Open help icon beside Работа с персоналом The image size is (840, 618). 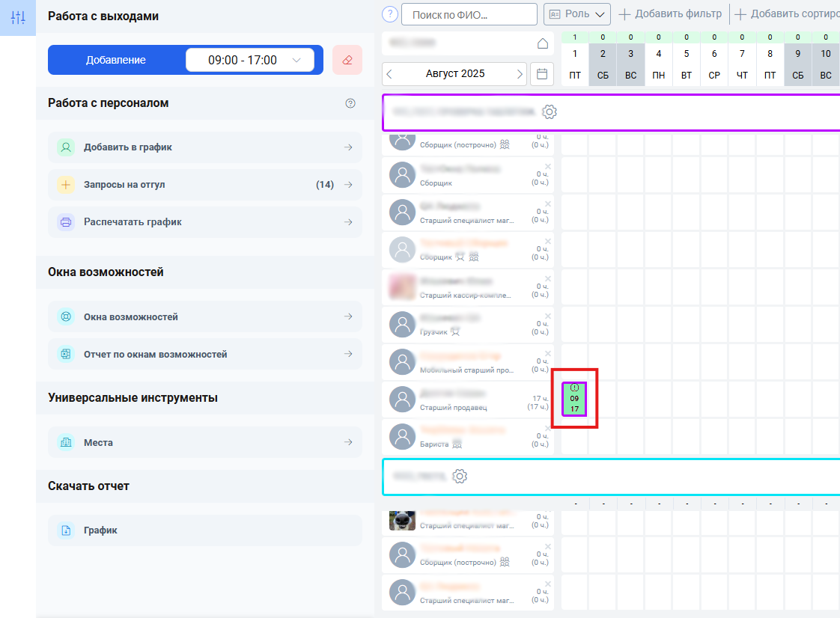click(x=350, y=103)
